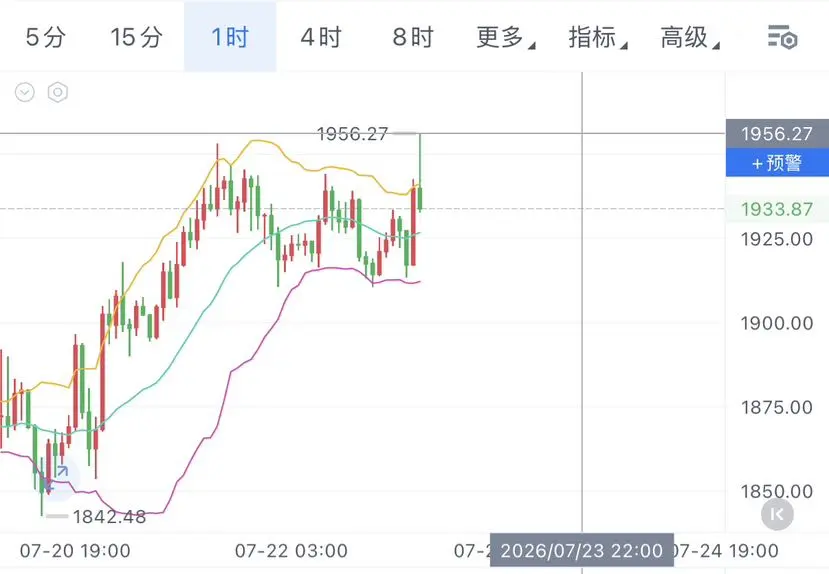Screen dimensions: 829x574
Task: Click the 2026/07/23 22:00 time label
Action: click(582, 551)
